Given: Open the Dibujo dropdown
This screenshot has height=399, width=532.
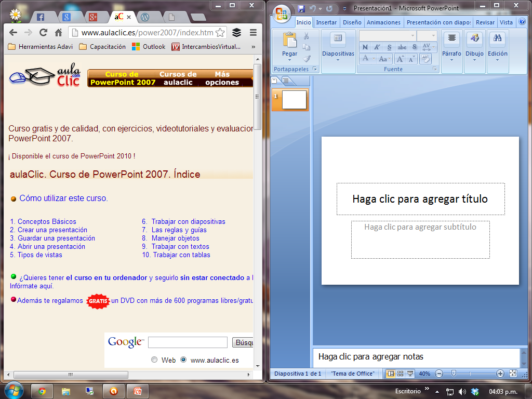Looking at the screenshot, I should [x=473, y=59].
